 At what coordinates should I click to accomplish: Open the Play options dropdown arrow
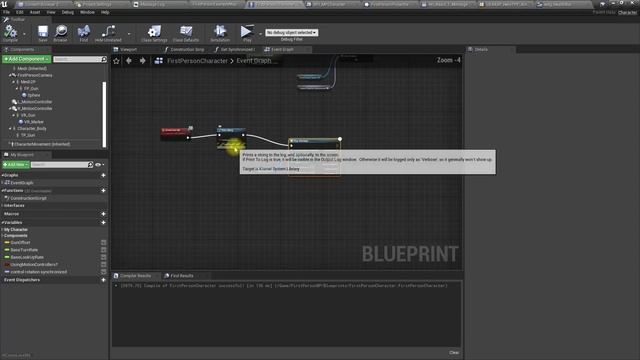pos(260,34)
